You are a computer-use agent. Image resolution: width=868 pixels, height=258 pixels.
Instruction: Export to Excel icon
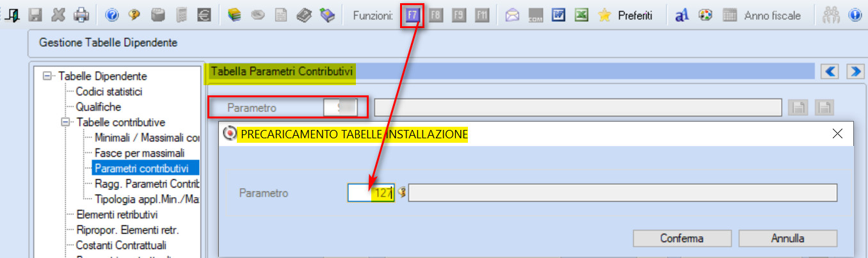click(581, 15)
